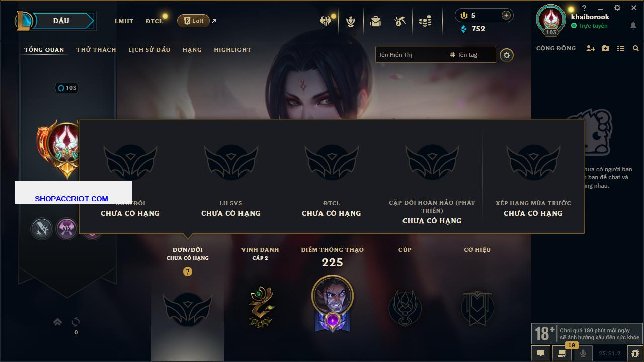Click the search friends magnifier icon
Image resolution: width=644 pixels, height=362 pixels.
click(x=636, y=48)
